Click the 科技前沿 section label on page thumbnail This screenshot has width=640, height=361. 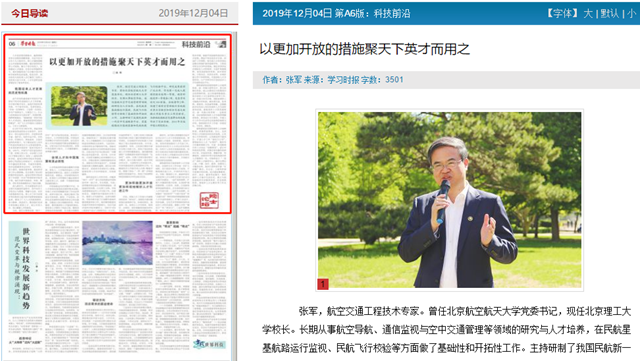tap(196, 44)
